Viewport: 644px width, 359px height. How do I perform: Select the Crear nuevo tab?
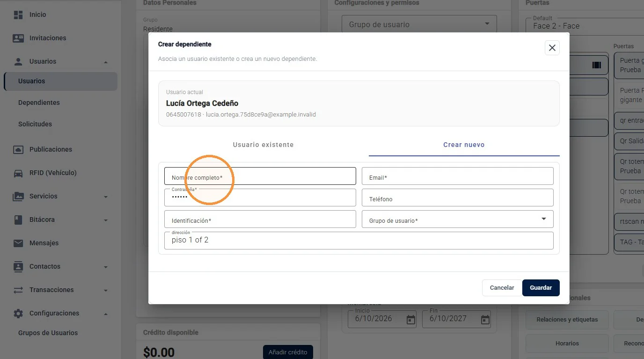coord(464,145)
